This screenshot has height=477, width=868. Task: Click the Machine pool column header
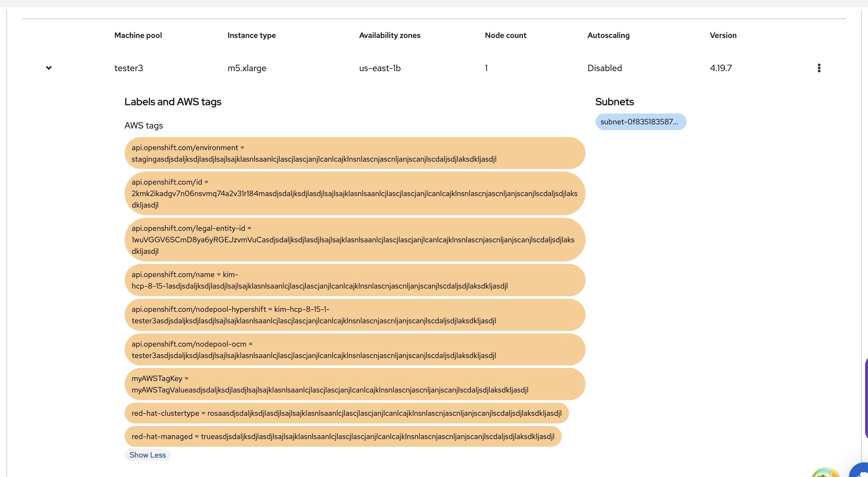point(138,35)
